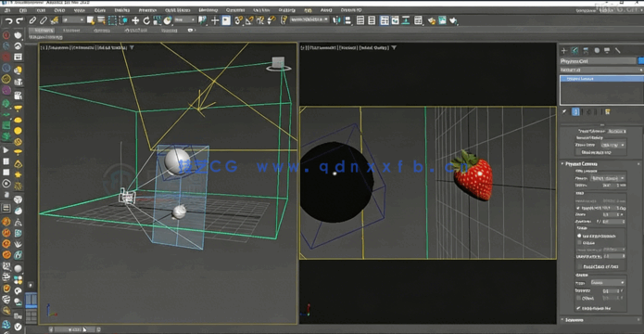Open the Edit menu
644x334 pixels.
[23, 10]
